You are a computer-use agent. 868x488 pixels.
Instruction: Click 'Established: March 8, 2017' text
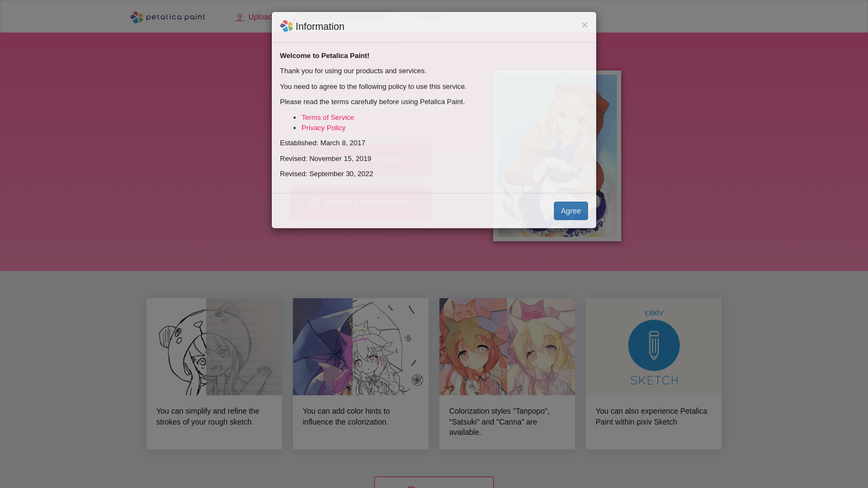click(x=323, y=143)
